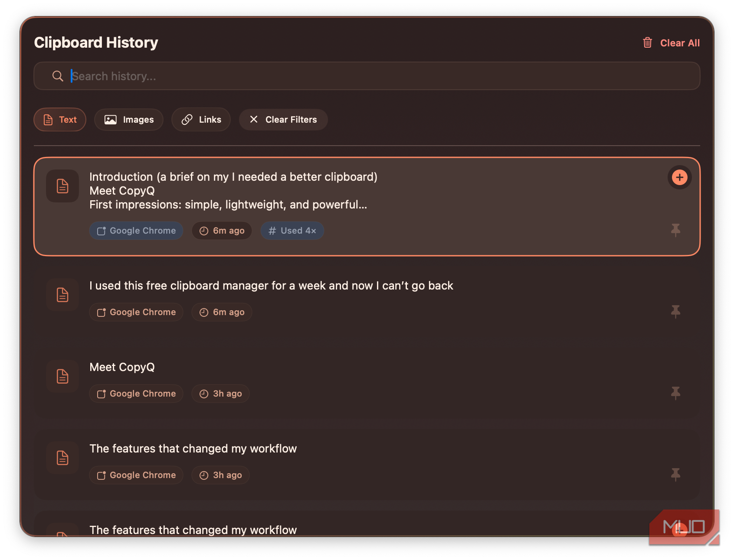Click Google Chrome source tag on Introduction entry
734x560 pixels.
click(136, 231)
